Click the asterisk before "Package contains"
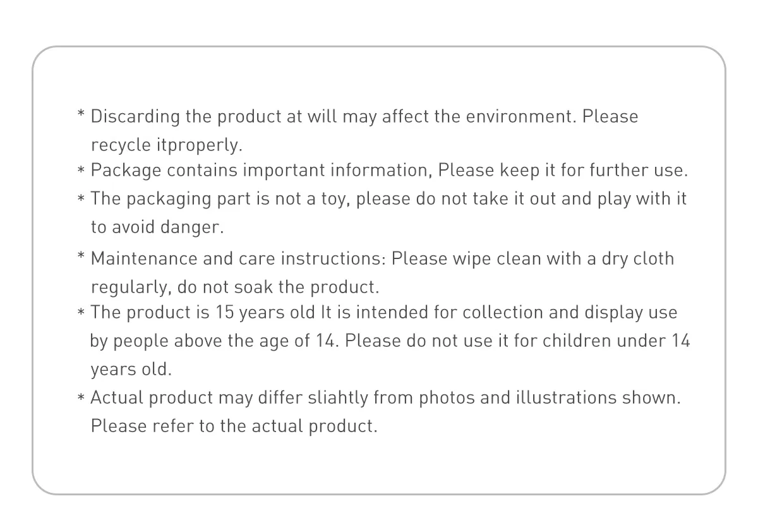The height and width of the screenshot is (532, 758). [81, 171]
